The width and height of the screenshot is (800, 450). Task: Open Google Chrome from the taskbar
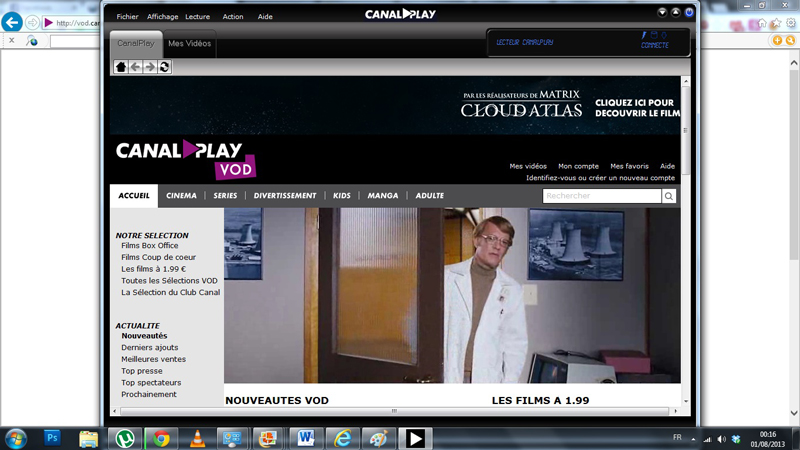tap(161, 438)
